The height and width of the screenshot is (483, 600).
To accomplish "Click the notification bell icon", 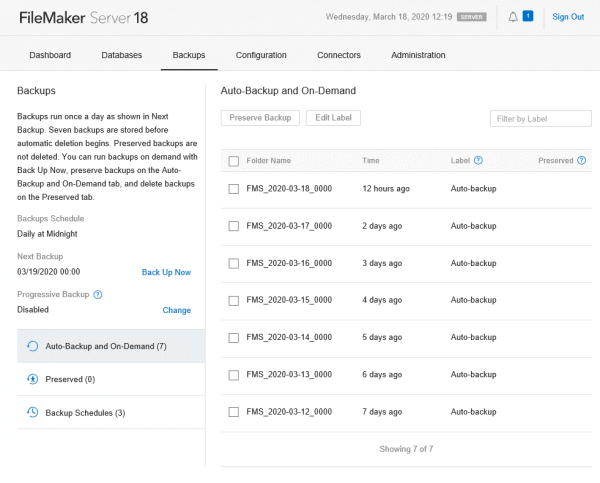I will click(513, 17).
